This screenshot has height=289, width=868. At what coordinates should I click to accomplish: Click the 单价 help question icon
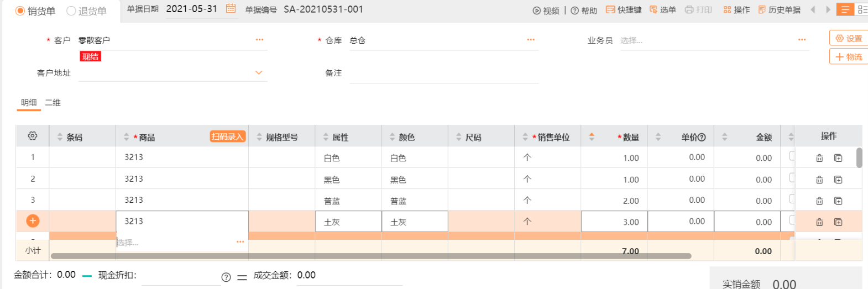tap(702, 138)
